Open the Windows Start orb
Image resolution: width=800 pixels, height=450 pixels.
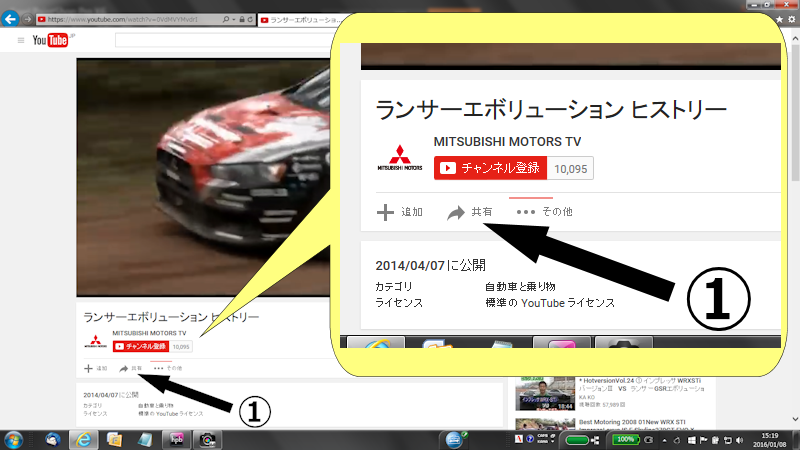tap(13, 440)
